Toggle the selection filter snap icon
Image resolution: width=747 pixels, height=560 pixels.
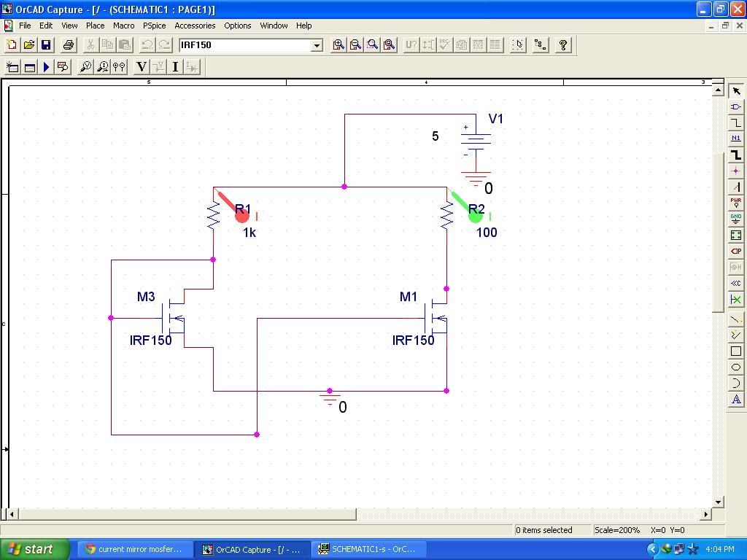(517, 44)
